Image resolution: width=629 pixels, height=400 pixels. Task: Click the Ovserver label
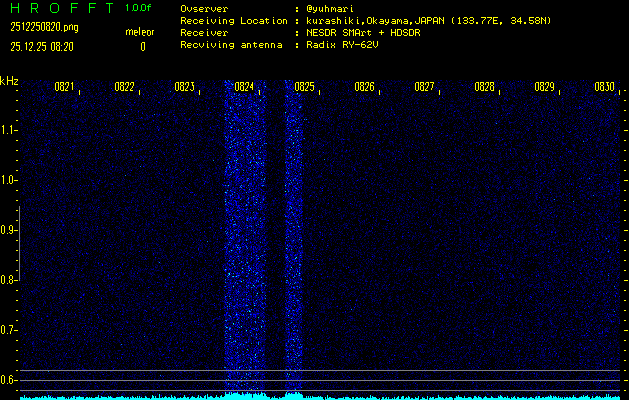tap(204, 9)
